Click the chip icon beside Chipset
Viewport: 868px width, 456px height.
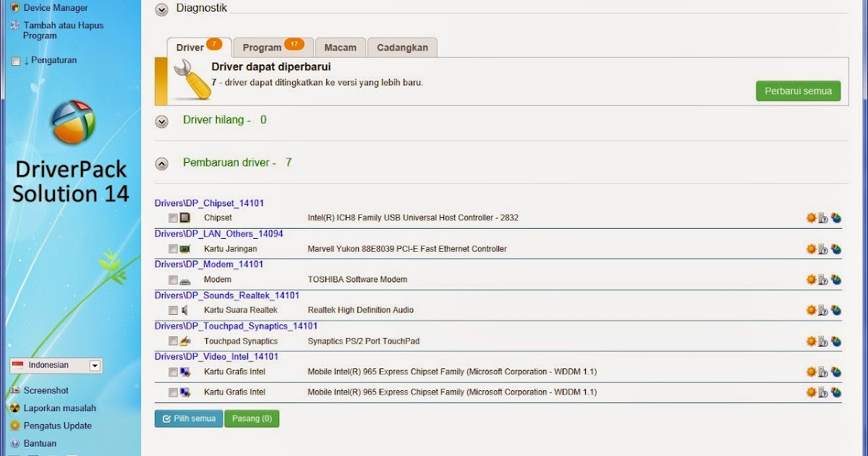pos(185,218)
